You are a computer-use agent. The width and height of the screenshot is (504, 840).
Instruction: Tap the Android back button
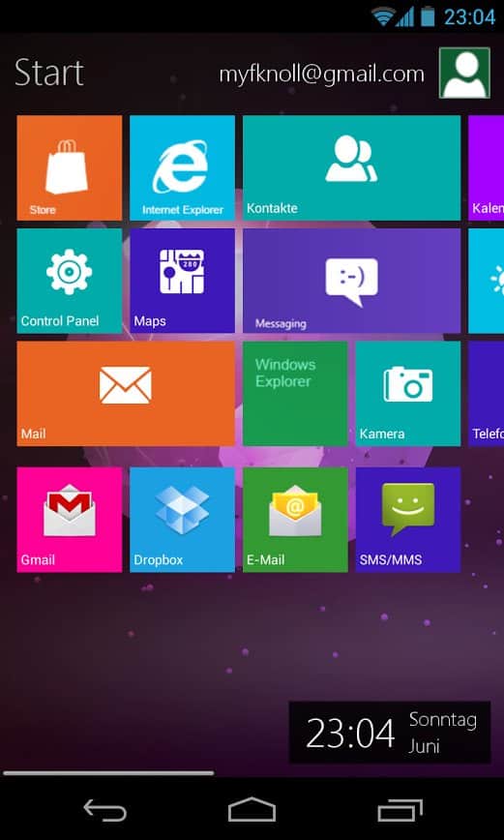click(x=105, y=811)
